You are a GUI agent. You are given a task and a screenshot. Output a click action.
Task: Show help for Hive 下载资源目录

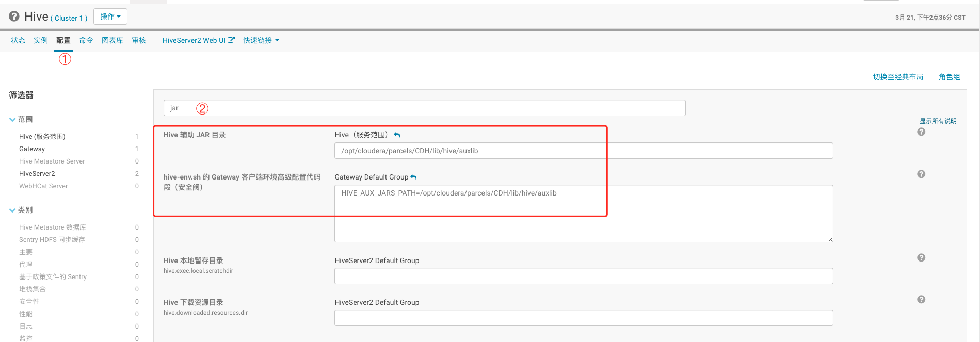(921, 300)
